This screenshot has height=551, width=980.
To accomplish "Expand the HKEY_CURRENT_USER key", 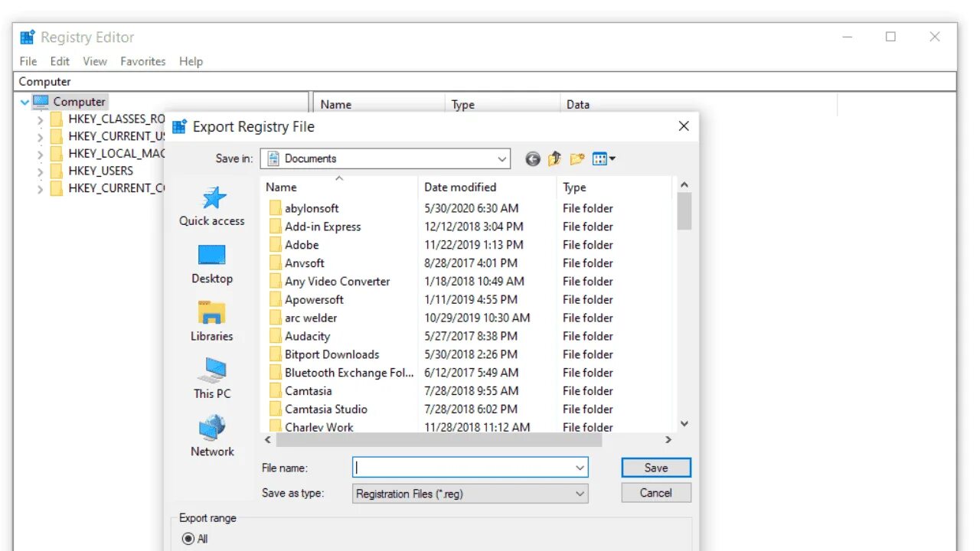I will pos(41,137).
